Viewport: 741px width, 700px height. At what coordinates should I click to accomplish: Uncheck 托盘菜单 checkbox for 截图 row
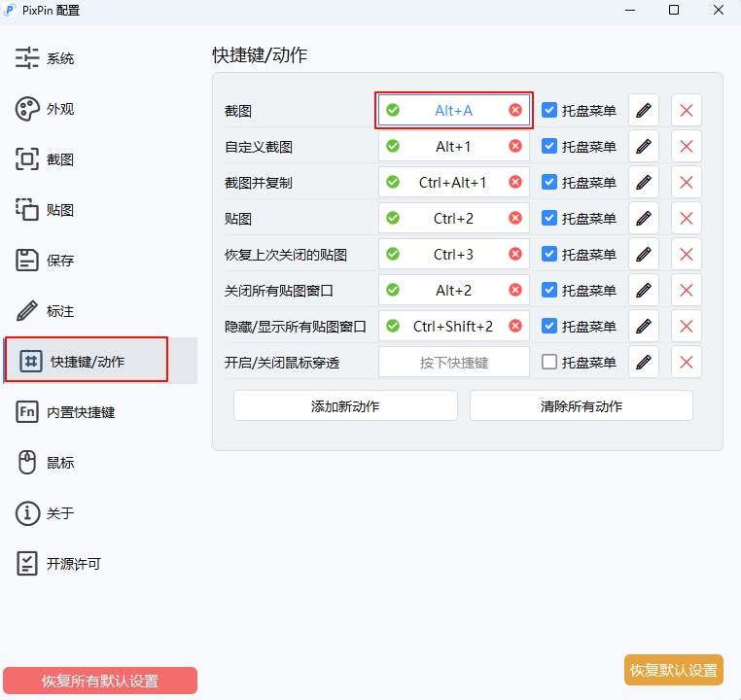pyautogui.click(x=549, y=110)
